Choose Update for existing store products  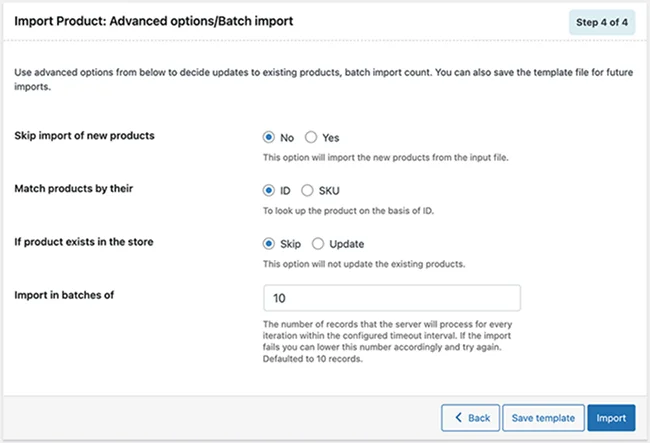coord(319,244)
